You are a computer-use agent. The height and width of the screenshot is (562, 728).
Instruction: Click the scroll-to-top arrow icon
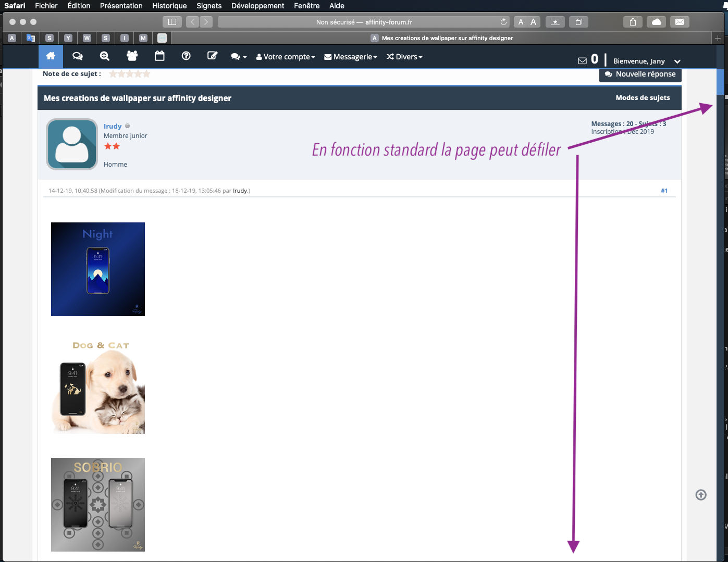[701, 495]
